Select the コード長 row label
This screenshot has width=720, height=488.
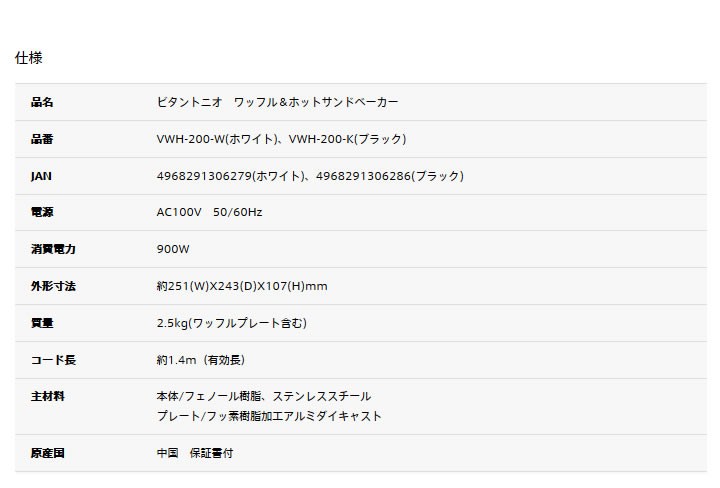(x=53, y=360)
